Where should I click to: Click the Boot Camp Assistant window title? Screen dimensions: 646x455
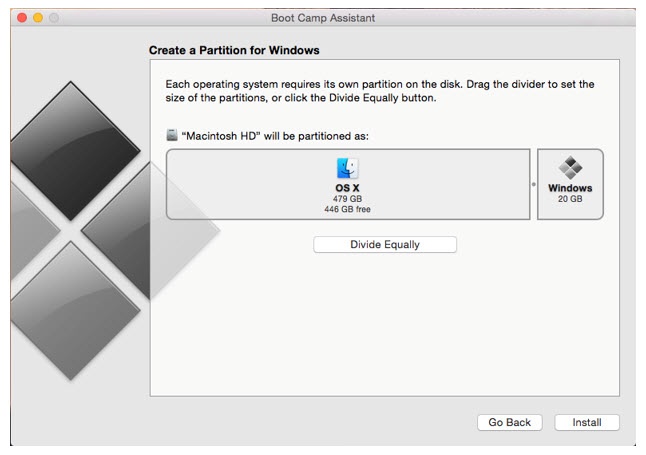[322, 18]
